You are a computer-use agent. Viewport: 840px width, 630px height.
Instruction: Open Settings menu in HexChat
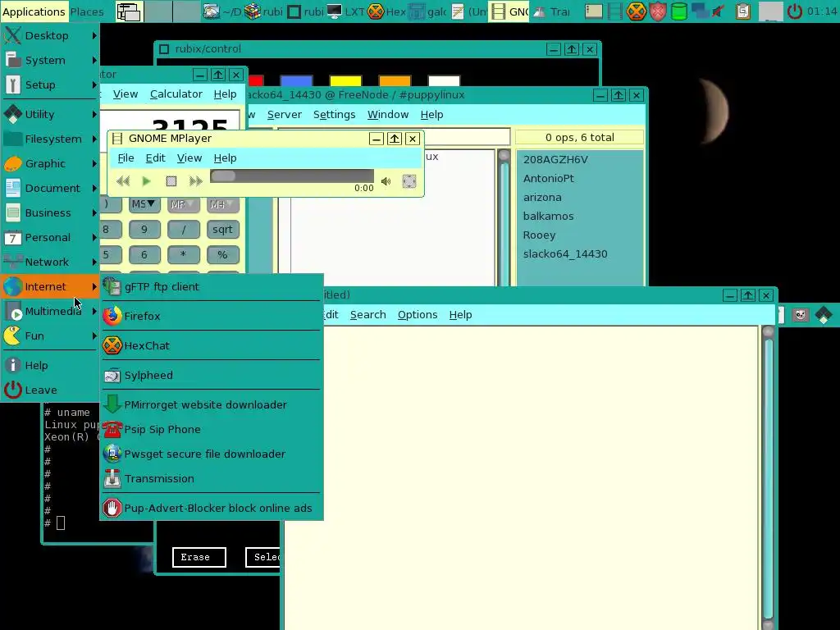335,115
